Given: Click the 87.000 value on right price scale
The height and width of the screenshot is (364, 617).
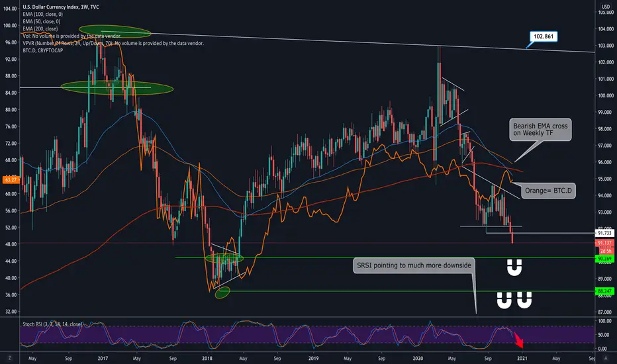Looking at the screenshot, I should pos(606,312).
